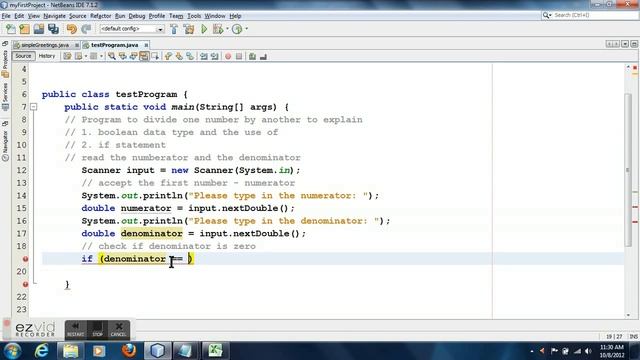Open the Refactor menu
Viewport: 640px width, 360px height.
tap(100, 16)
